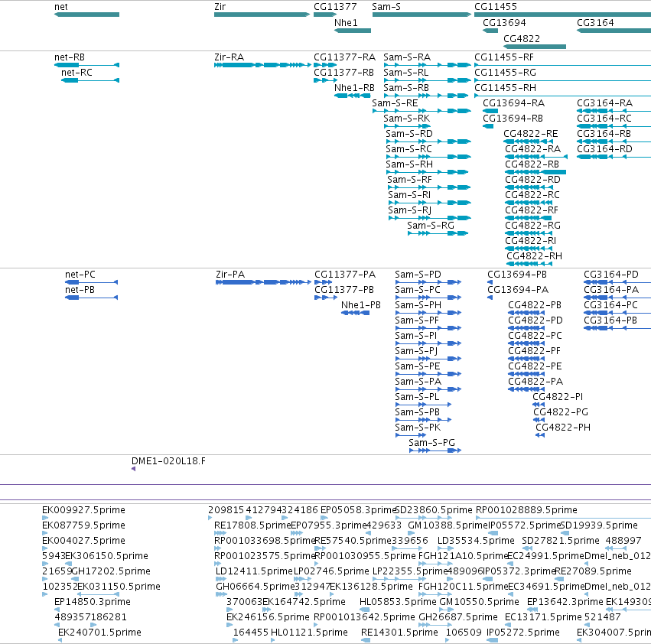Image resolution: width=651 pixels, height=644 pixels.
Task: Open the CG11377-RA transcript
Action: pos(325,65)
